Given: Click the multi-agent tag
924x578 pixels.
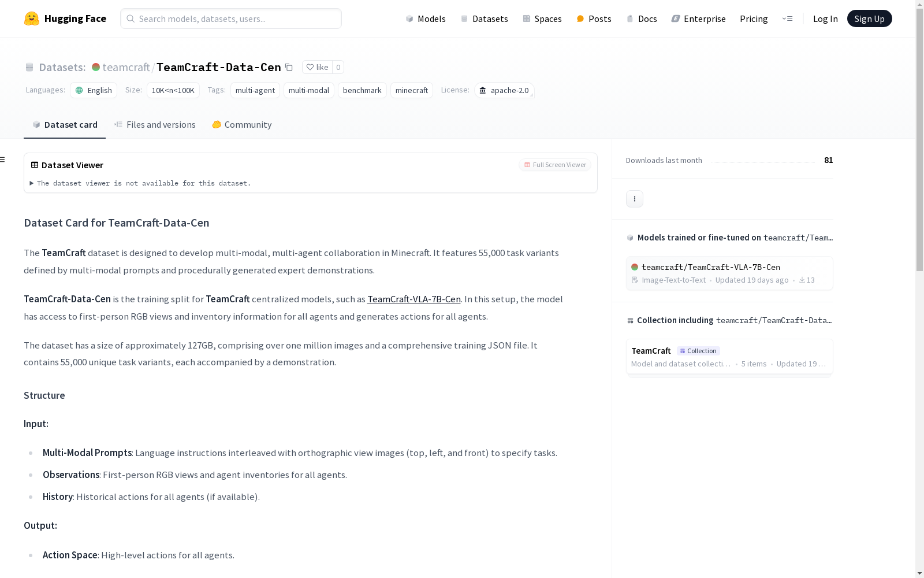Looking at the screenshot, I should pos(255,90).
